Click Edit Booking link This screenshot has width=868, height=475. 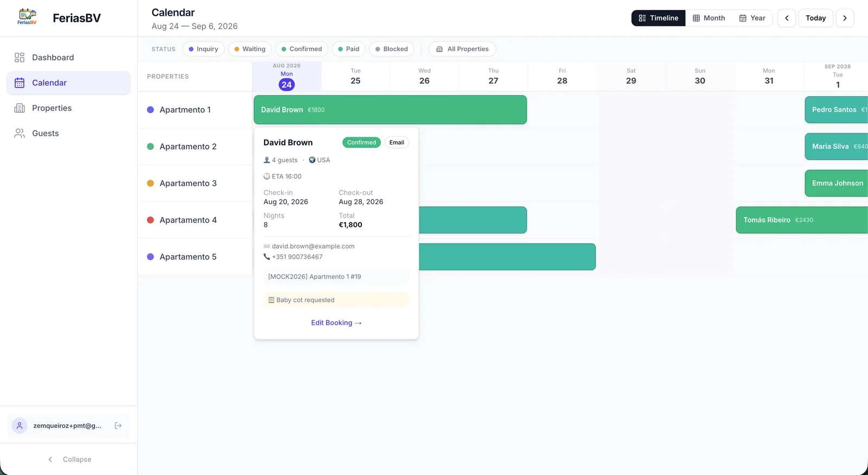tap(336, 323)
